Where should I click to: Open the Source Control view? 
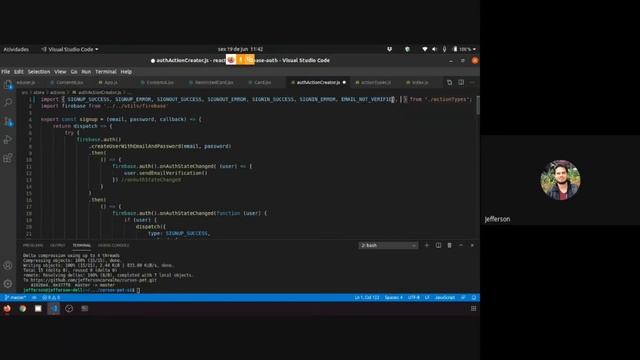coord(8,121)
